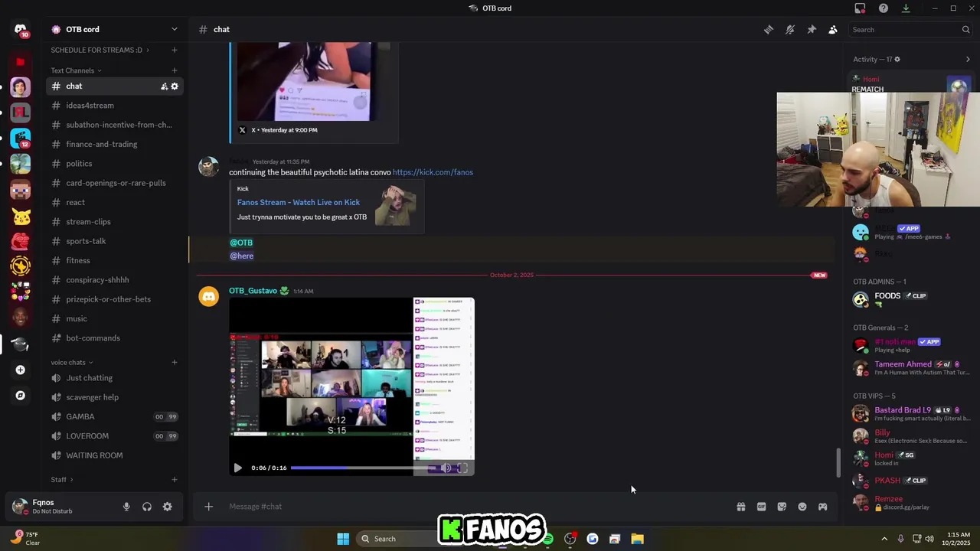This screenshot has width=980, height=551.
Task: Click the Search field in header
Action: [x=910, y=30]
